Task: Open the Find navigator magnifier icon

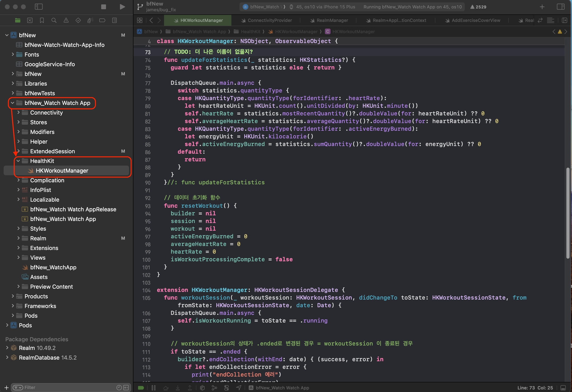Action: click(54, 20)
